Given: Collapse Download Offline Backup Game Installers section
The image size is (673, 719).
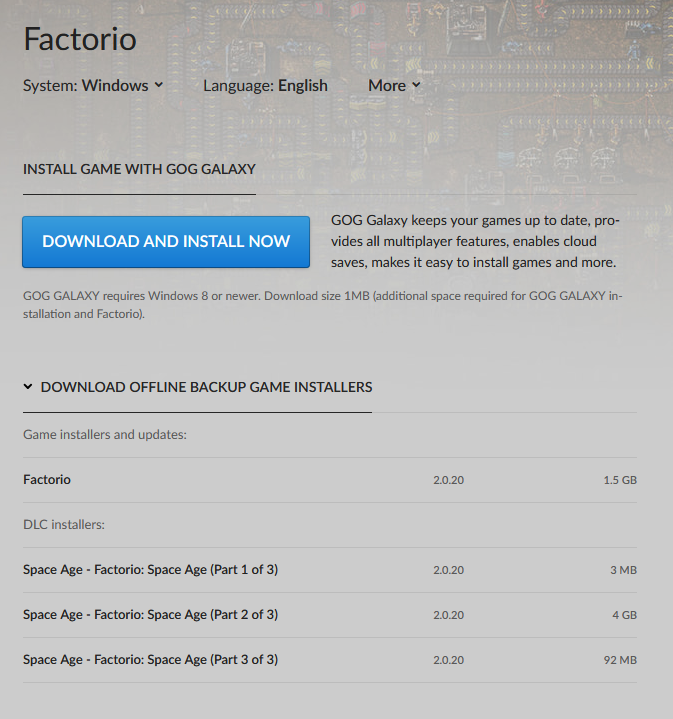Looking at the screenshot, I should tap(198, 387).
